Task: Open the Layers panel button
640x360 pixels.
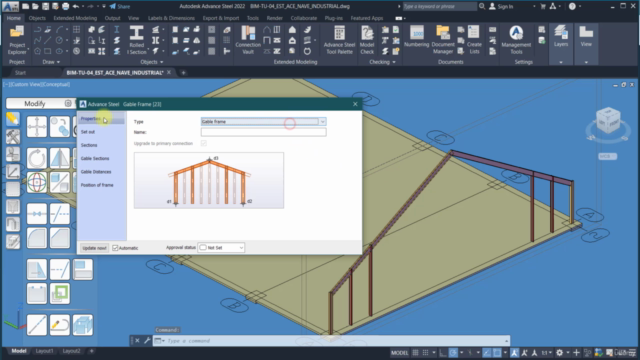Action: (561, 37)
